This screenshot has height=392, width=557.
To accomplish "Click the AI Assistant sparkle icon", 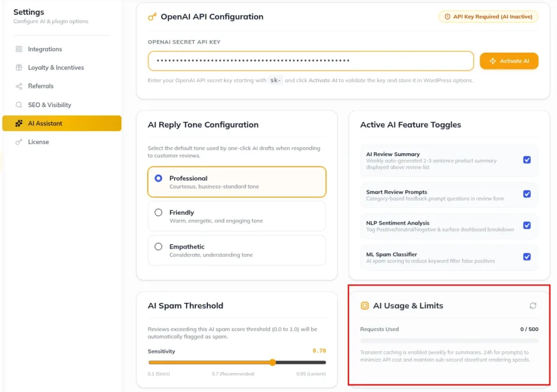I will 19,123.
